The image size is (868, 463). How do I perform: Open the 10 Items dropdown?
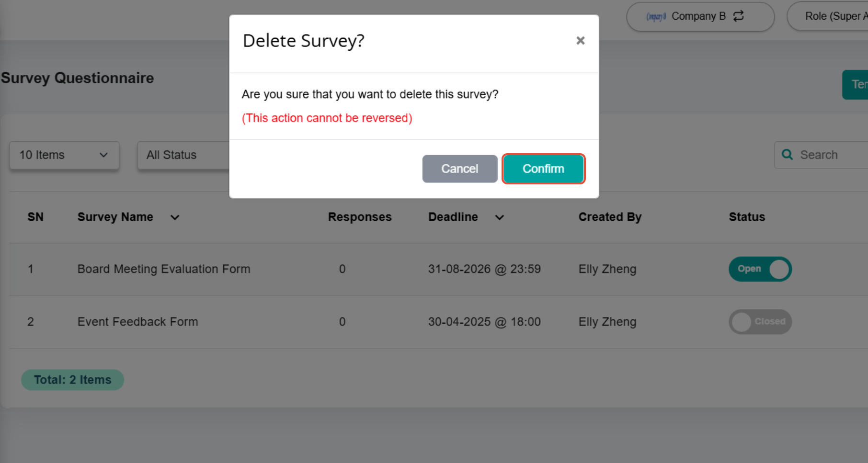[x=64, y=155]
